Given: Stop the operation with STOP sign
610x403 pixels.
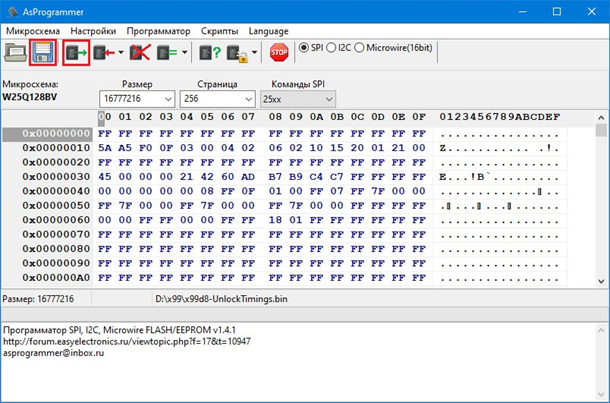Looking at the screenshot, I should click(279, 53).
